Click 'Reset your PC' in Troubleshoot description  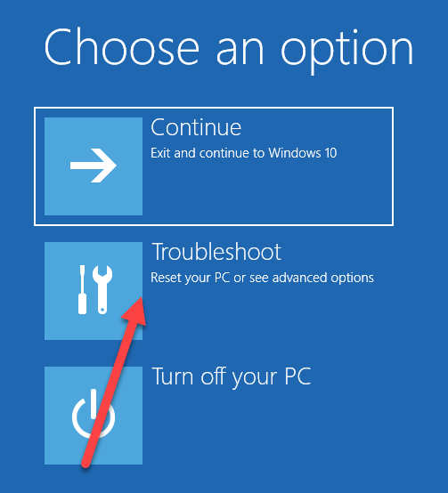click(x=191, y=278)
